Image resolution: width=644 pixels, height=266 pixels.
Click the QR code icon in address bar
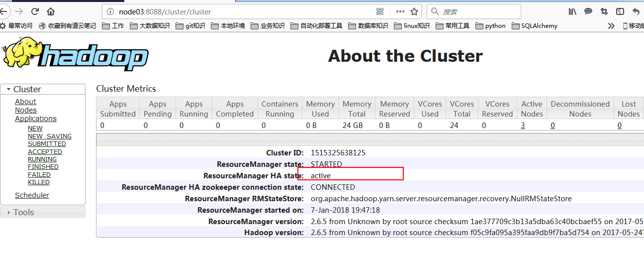(380, 11)
